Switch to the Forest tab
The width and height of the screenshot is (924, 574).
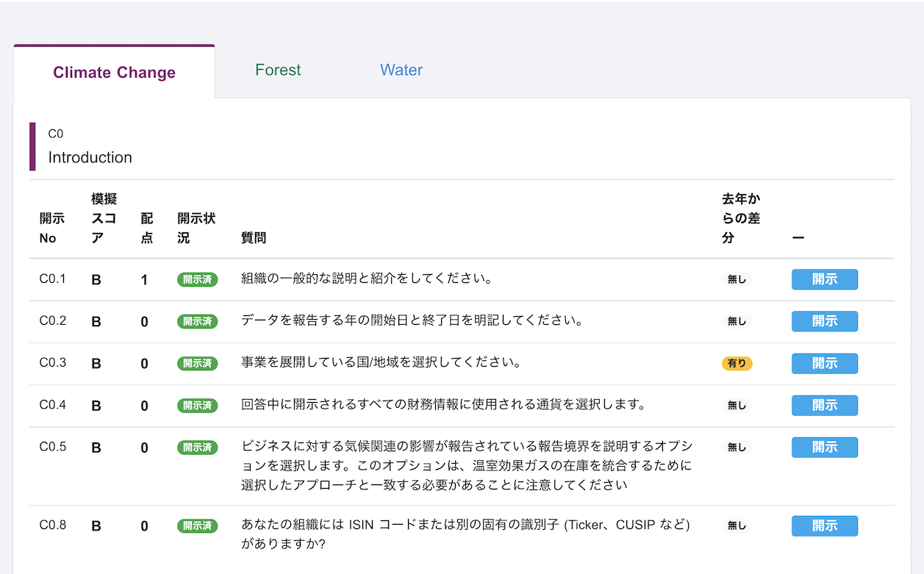coord(278,70)
